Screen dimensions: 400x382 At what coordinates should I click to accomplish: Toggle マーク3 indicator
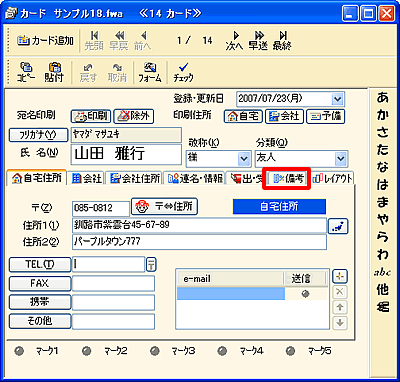tap(155, 351)
